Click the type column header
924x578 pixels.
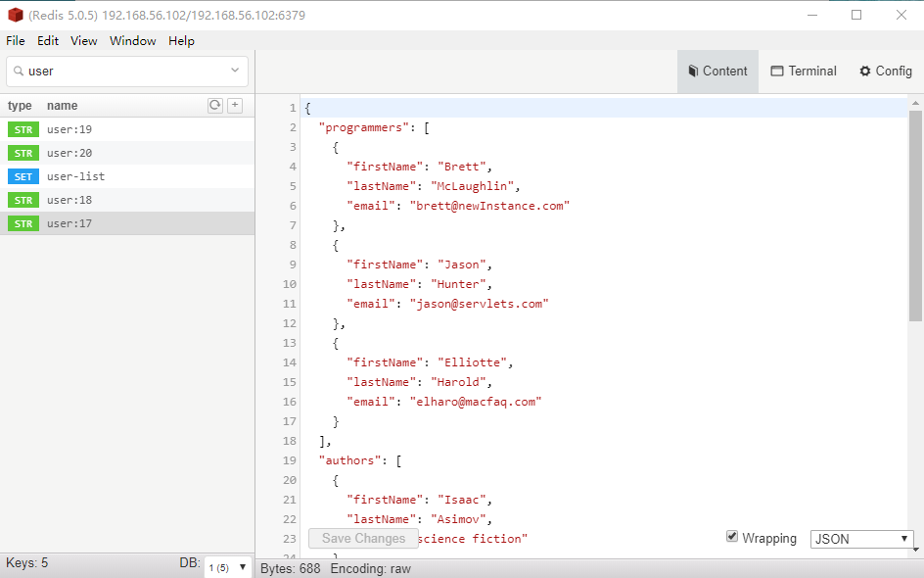click(20, 106)
